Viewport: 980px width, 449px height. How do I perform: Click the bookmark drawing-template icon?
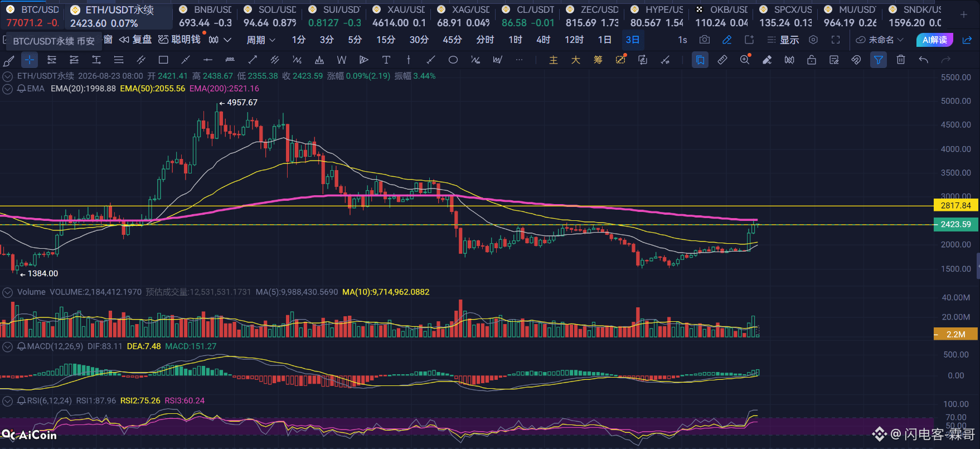(x=700, y=60)
